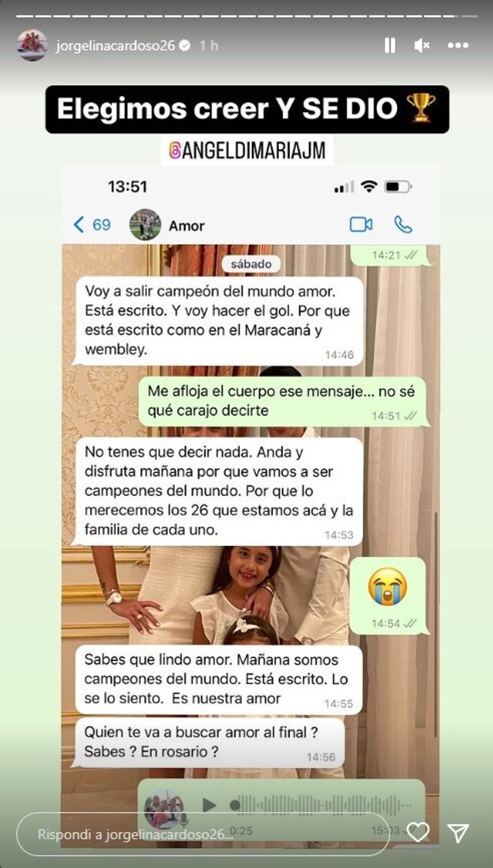
Task: Play the 0:25 voice message
Action: point(209,805)
